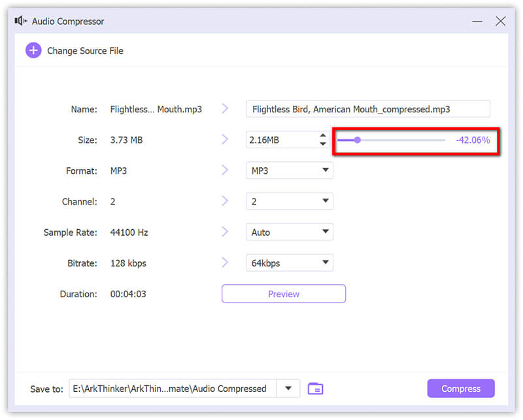Click the compression ratio slider handle

[x=357, y=140]
